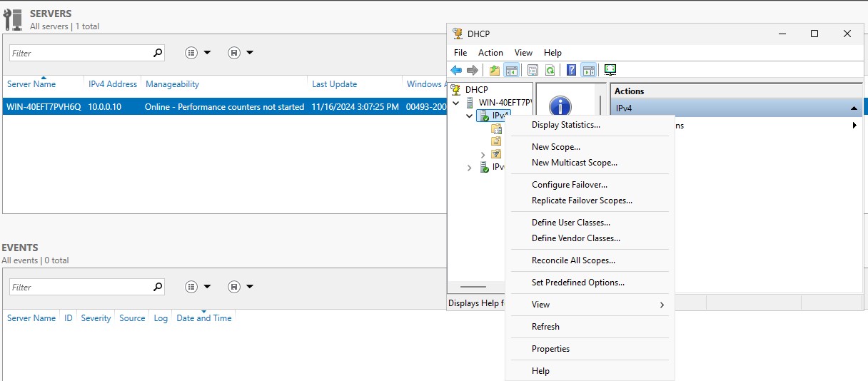Viewport: 868px width, 381px height.
Task: Click the green Refresh toolbar icon
Action: tap(550, 70)
